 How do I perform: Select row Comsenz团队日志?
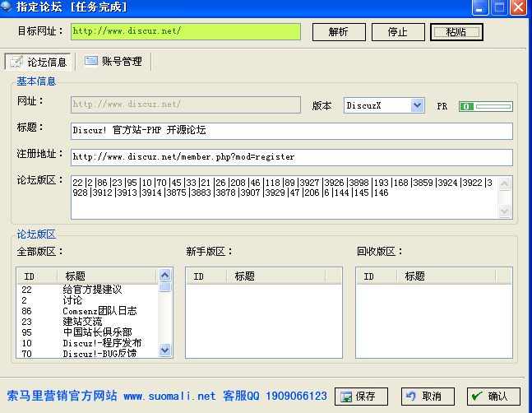pyautogui.click(x=87, y=311)
